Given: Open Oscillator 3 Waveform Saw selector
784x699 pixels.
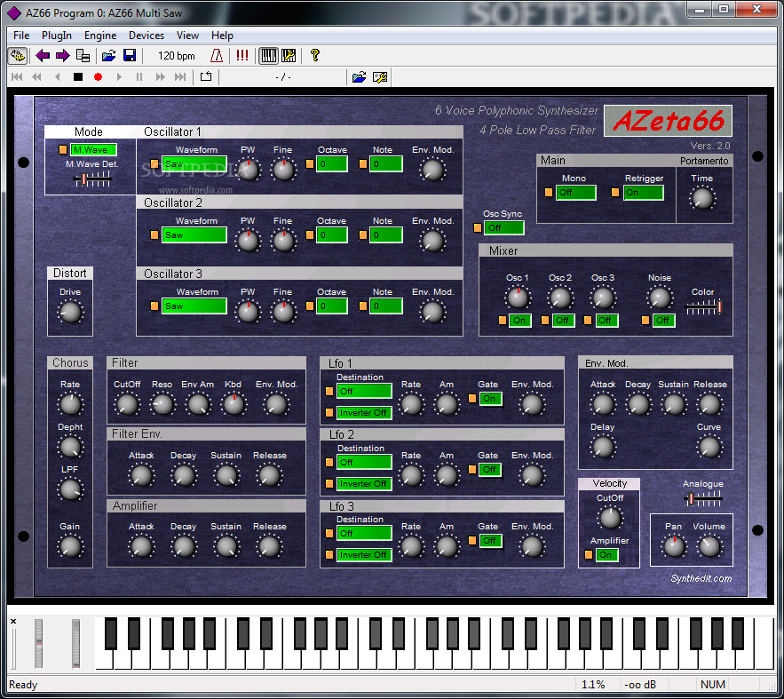Looking at the screenshot, I should (x=194, y=306).
